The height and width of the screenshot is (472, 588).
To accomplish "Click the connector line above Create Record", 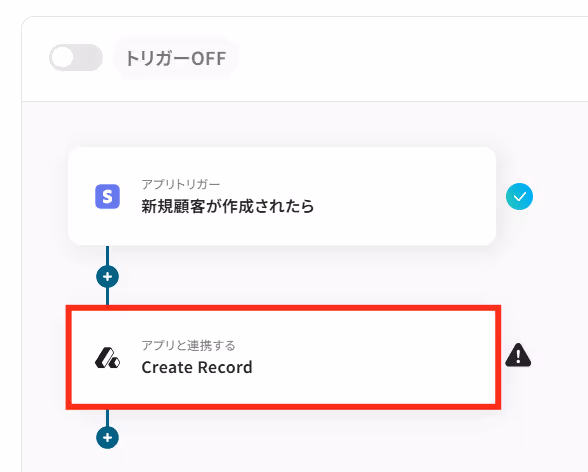I will [x=108, y=297].
